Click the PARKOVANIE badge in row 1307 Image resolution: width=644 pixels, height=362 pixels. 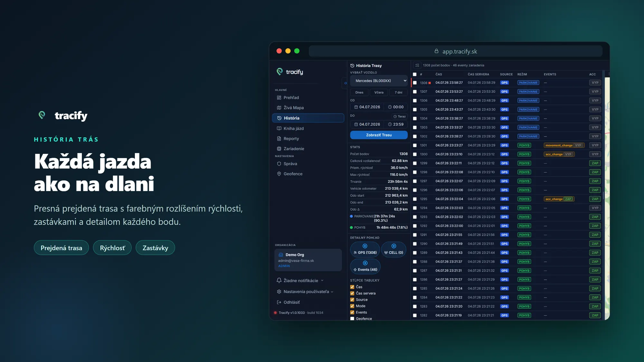528,92
